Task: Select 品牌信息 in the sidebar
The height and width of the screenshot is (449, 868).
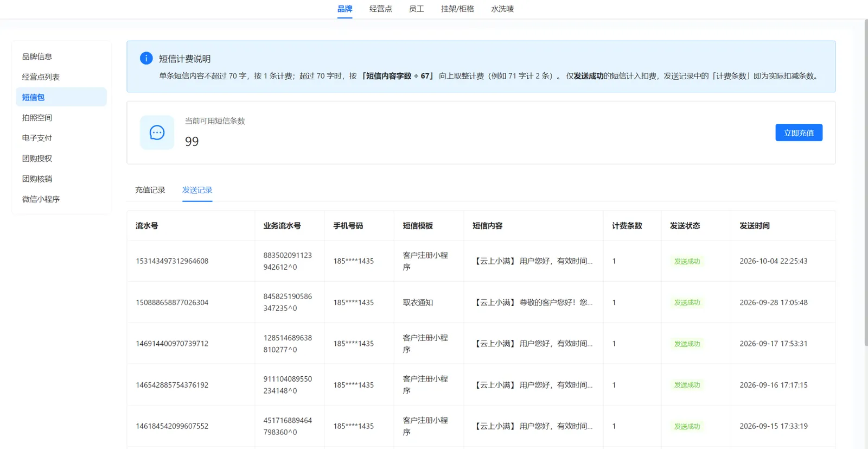Action: [x=61, y=56]
